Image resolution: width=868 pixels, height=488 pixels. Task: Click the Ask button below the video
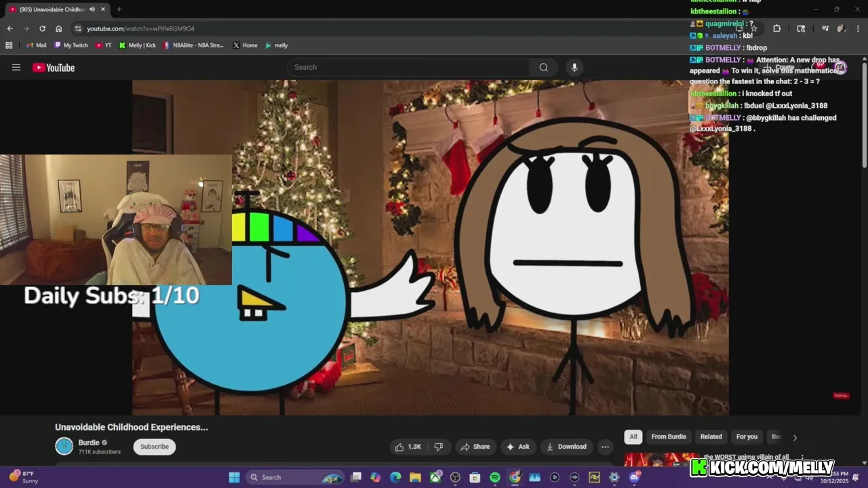517,447
